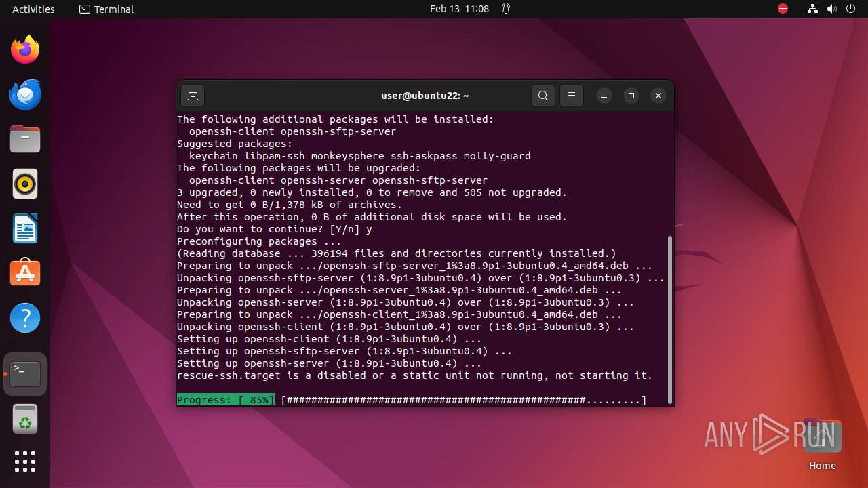Click 'Setting up openssh-sftp-server' line
The image size is (868, 488).
click(344, 351)
